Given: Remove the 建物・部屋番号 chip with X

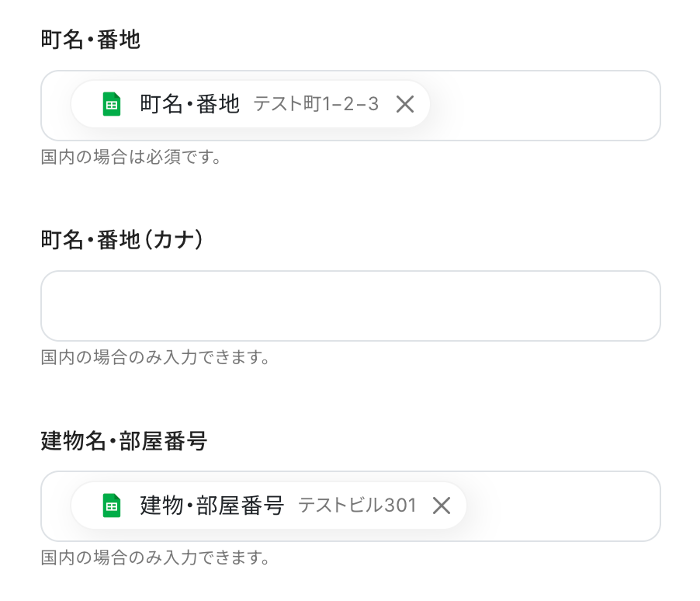Looking at the screenshot, I should tap(442, 505).
